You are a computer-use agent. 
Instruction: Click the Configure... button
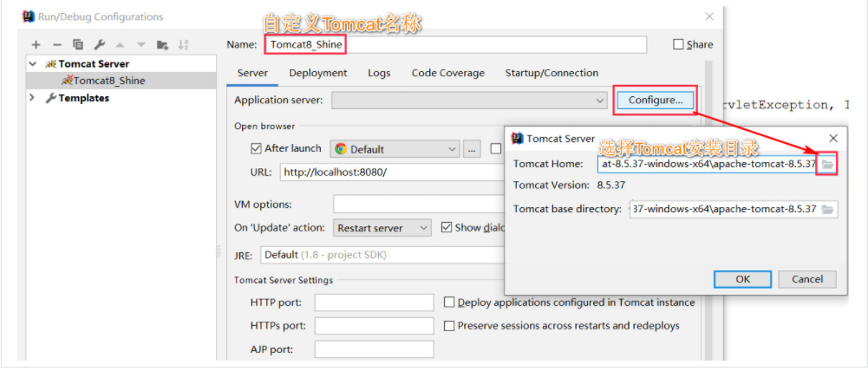tap(656, 101)
